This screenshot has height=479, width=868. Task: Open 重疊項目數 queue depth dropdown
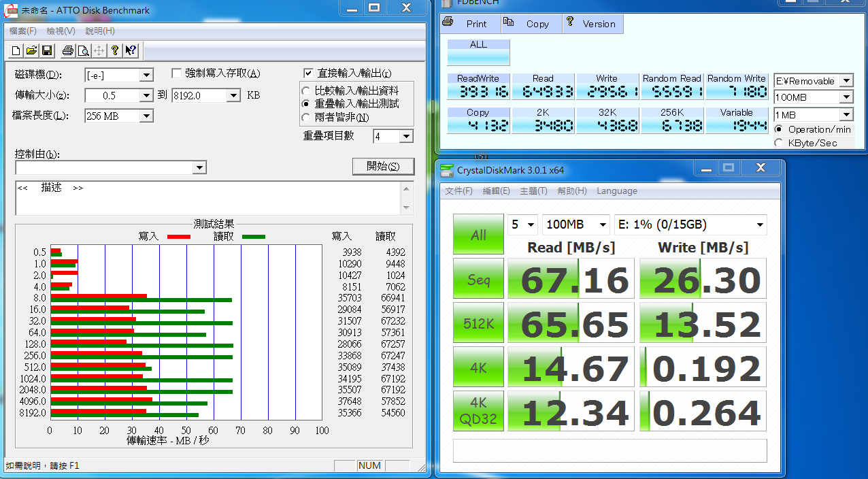point(406,137)
